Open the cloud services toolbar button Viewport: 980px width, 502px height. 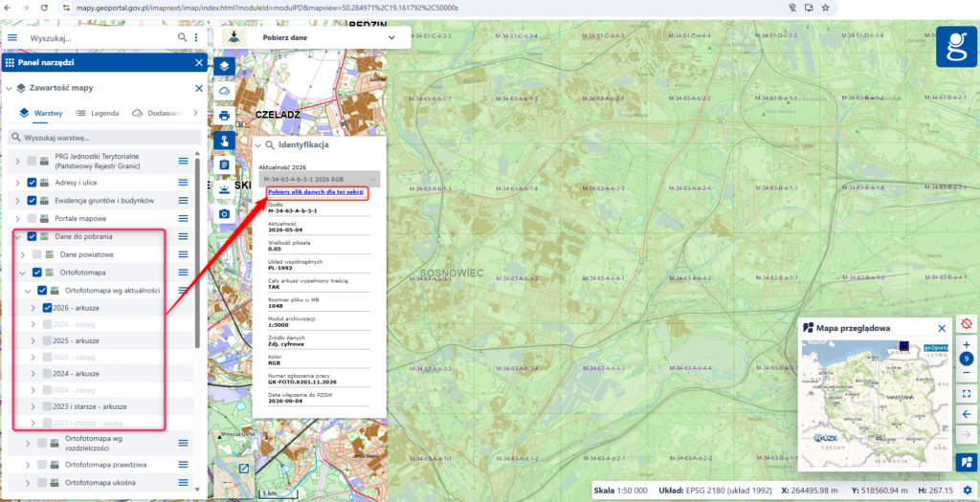tap(224, 91)
